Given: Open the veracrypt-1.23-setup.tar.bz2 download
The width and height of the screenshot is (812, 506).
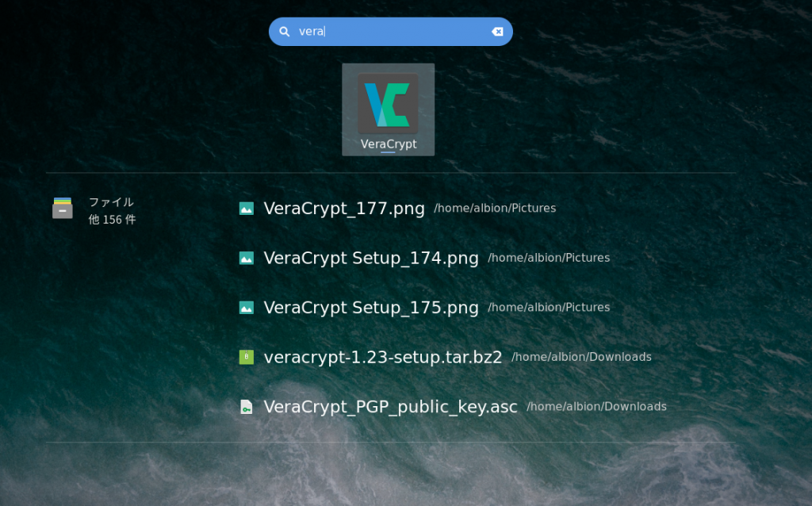Looking at the screenshot, I should (x=383, y=357).
